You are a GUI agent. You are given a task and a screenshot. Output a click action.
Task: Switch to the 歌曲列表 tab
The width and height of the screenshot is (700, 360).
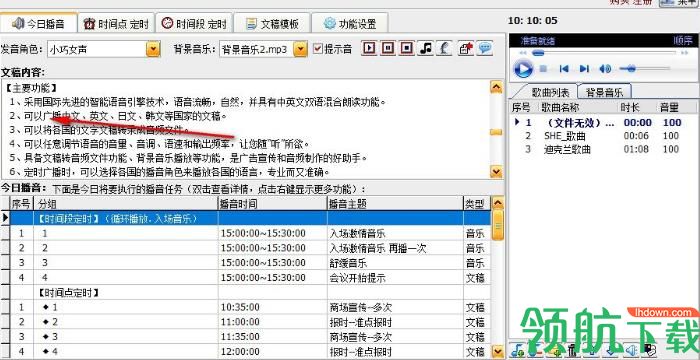click(550, 92)
